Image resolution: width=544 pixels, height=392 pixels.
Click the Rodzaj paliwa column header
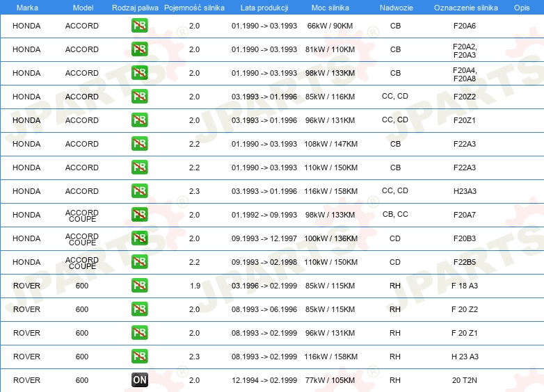coord(135,8)
